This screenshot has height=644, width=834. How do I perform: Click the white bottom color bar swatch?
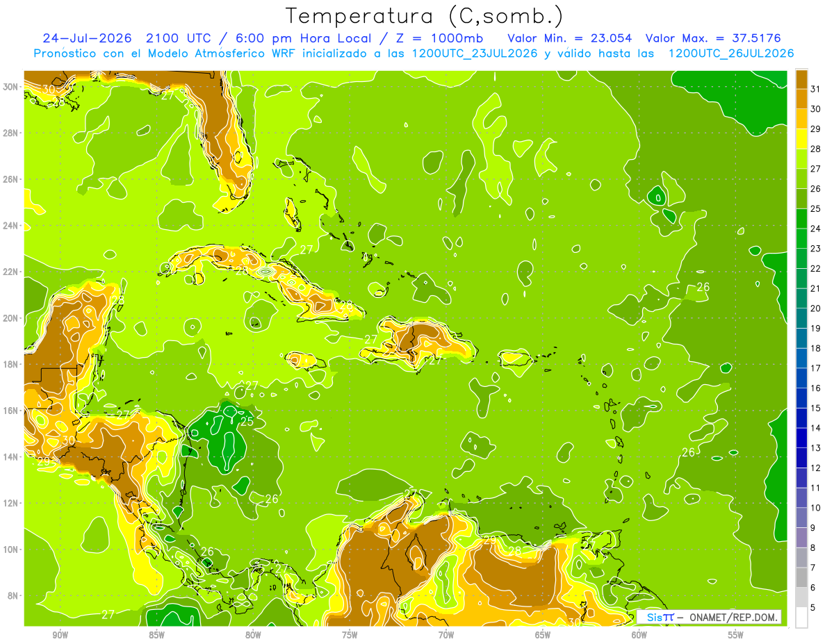(801, 618)
